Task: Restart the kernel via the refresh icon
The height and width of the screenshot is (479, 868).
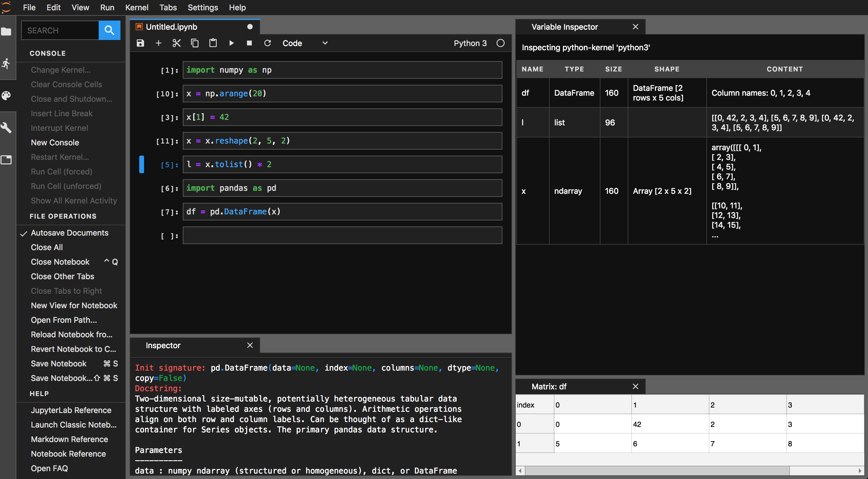Action: (x=267, y=43)
